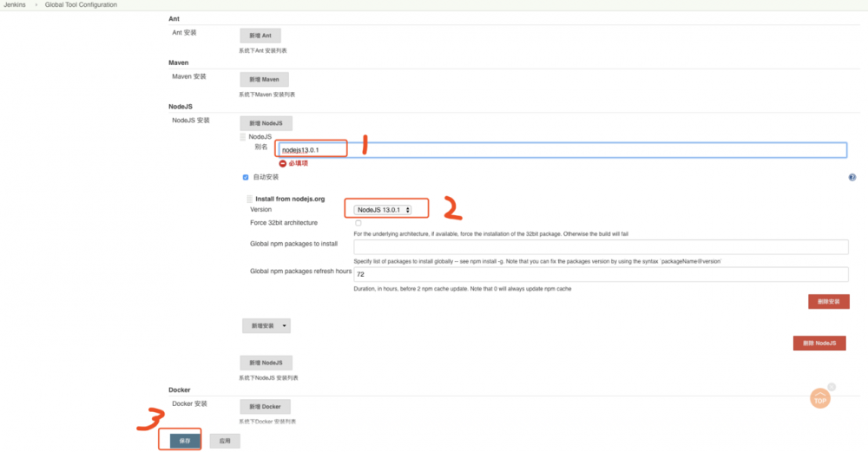Screen dimensions: 868x452
Task: Focus Global npm packages to install field
Action: tap(602, 246)
